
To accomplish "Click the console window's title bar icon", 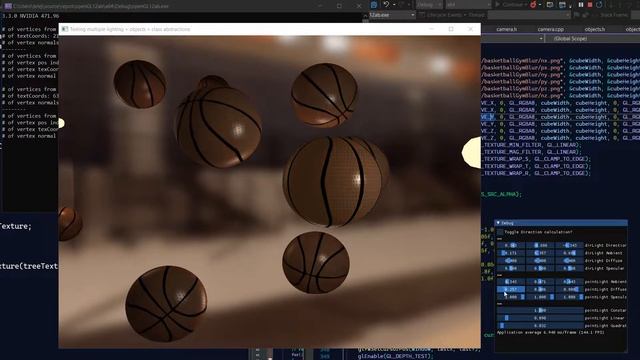I will 8,6.
